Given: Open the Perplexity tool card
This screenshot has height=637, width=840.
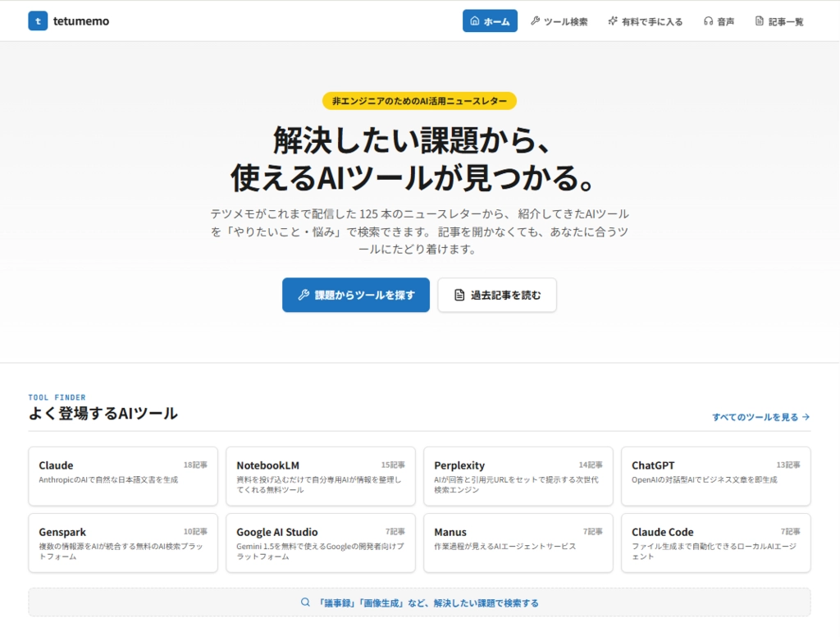Looking at the screenshot, I should pos(518,476).
